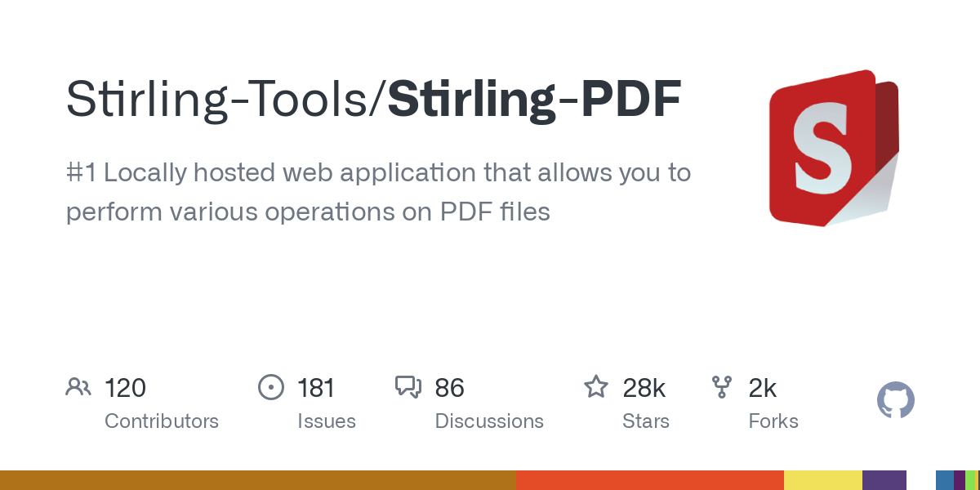Select the Forks label
The height and width of the screenshot is (490, 980).
click(x=773, y=421)
